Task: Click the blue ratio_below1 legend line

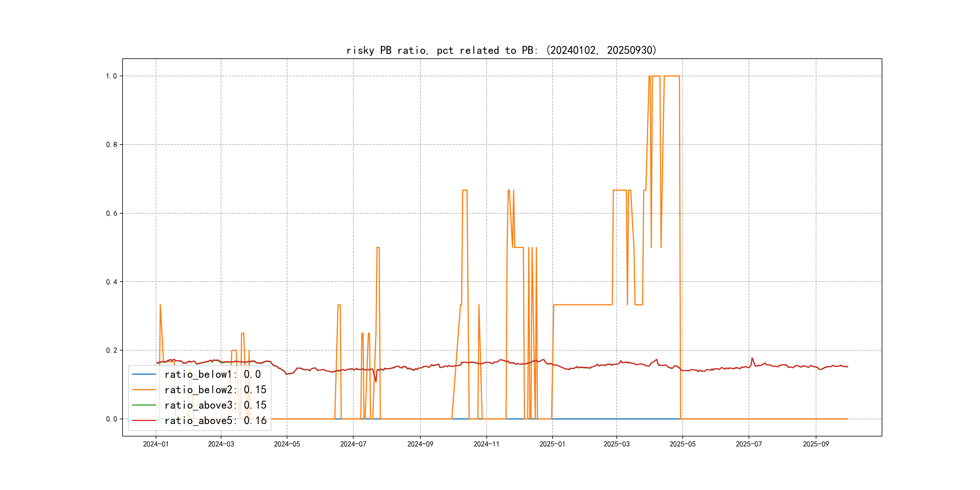Action: [x=144, y=374]
